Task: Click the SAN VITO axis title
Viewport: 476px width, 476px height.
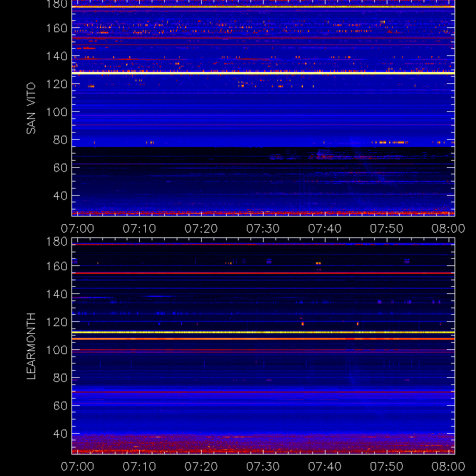Action: [x=31, y=108]
